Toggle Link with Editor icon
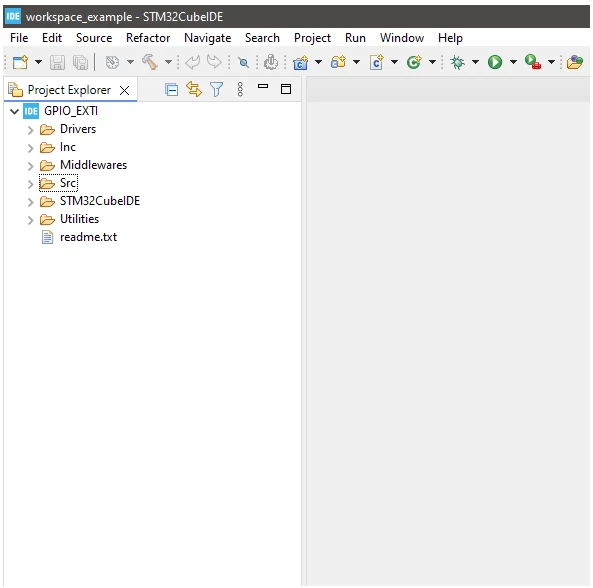The height and width of the screenshot is (588, 593). tap(194, 90)
